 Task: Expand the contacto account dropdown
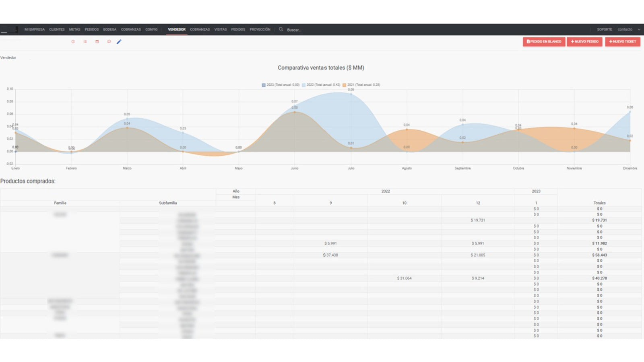pos(629,29)
